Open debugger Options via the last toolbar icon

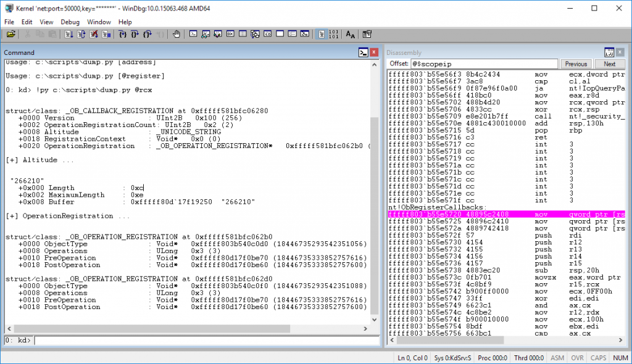pyautogui.click(x=367, y=35)
